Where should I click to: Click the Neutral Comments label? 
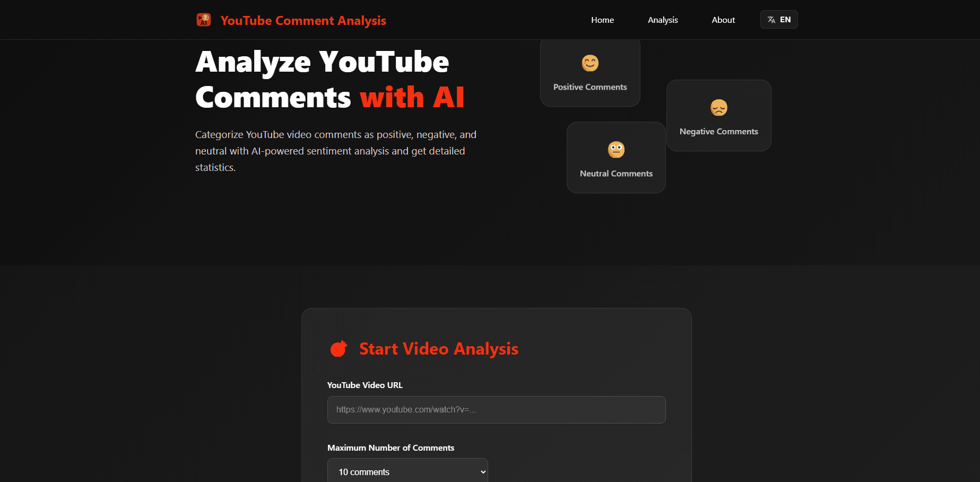pos(616,174)
